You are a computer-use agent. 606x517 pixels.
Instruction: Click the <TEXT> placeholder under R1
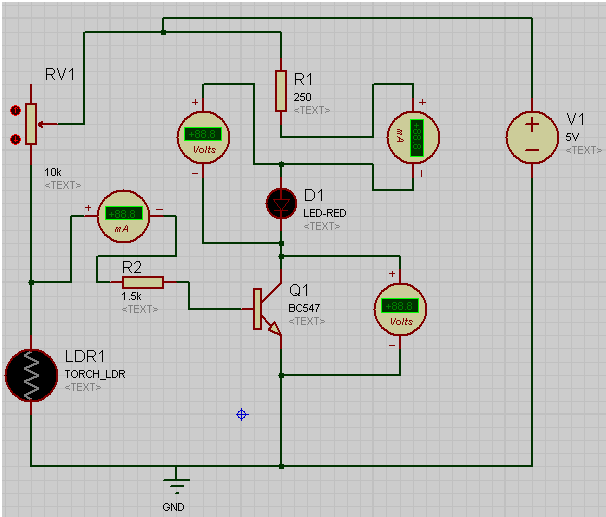point(312,111)
